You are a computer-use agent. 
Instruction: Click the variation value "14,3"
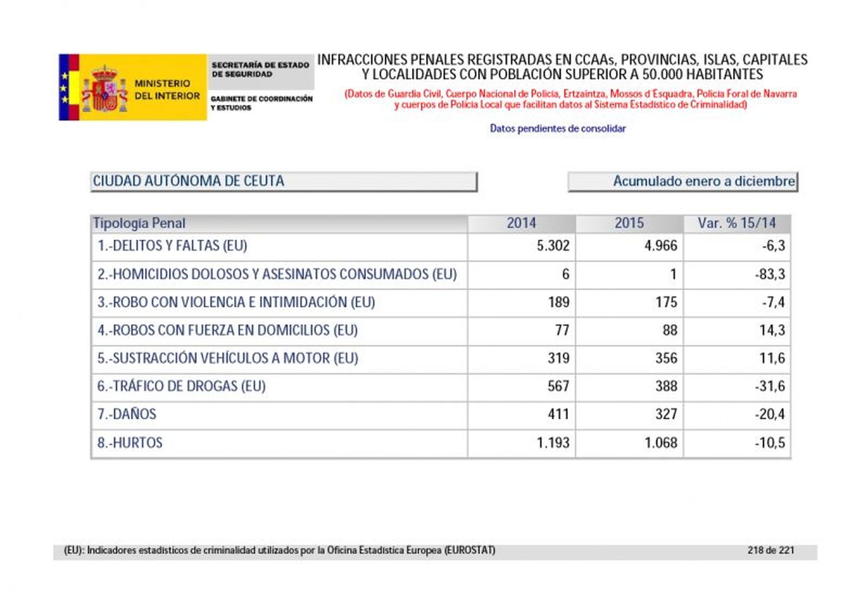(772, 331)
